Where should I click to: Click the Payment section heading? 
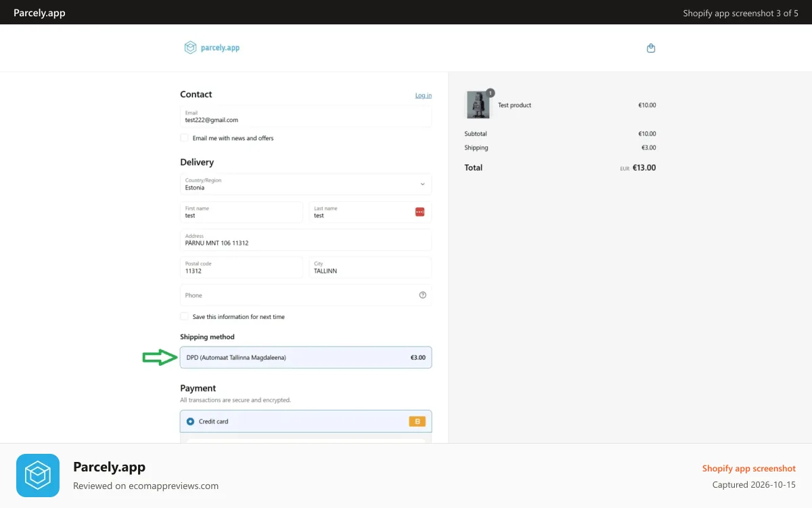pyautogui.click(x=198, y=388)
